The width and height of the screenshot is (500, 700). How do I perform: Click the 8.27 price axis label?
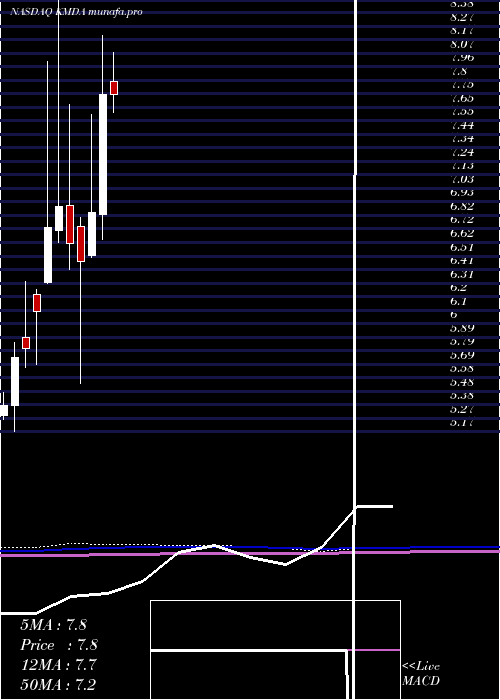point(462,17)
